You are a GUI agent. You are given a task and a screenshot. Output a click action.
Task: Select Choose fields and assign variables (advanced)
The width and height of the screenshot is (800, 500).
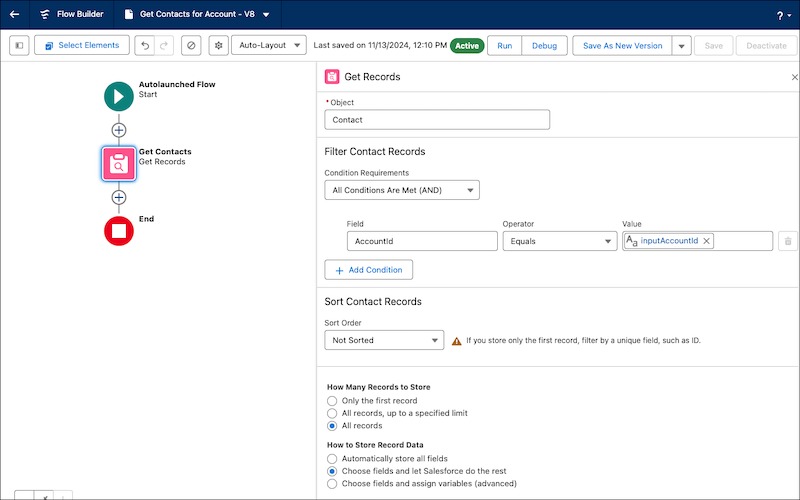pyautogui.click(x=332, y=484)
